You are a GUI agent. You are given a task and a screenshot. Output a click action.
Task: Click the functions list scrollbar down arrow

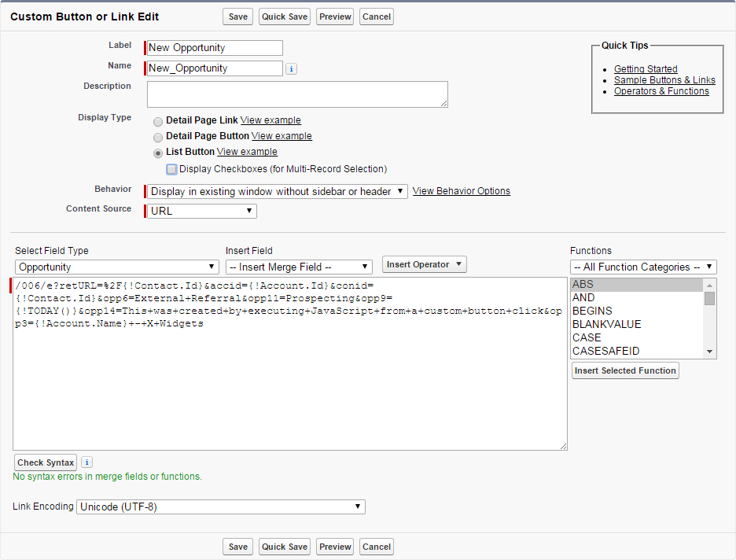(x=710, y=352)
